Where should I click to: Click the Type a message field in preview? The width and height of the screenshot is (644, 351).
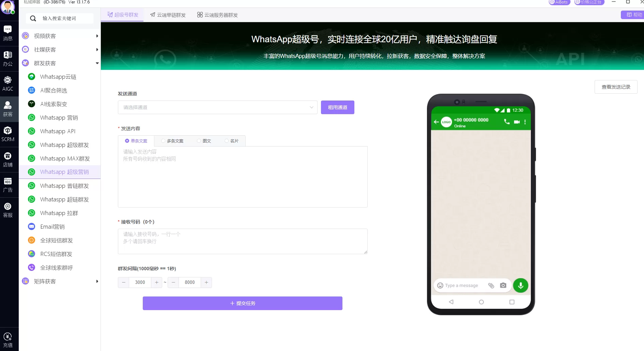461,286
